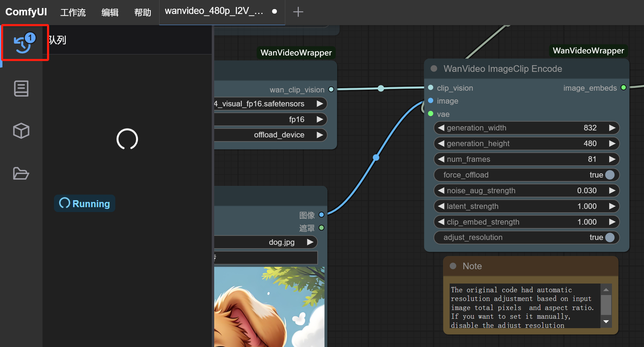Click the image_embeds output connector

[x=623, y=88]
